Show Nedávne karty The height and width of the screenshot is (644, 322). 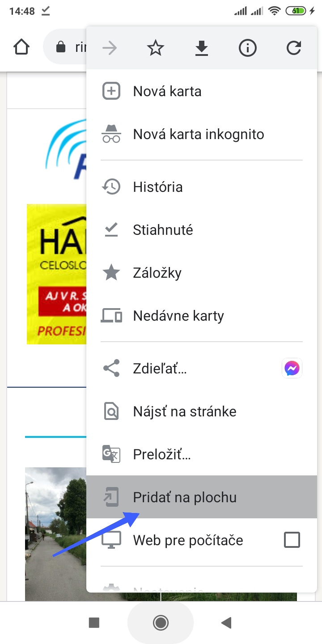(x=178, y=316)
